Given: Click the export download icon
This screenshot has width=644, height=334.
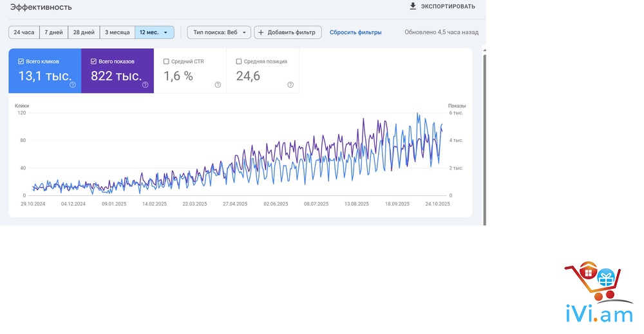Looking at the screenshot, I should [413, 6].
